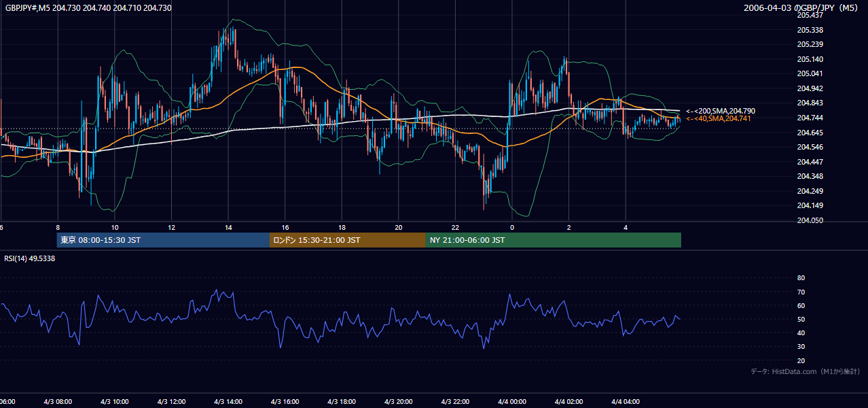Click price axis value 205.041

809,73
